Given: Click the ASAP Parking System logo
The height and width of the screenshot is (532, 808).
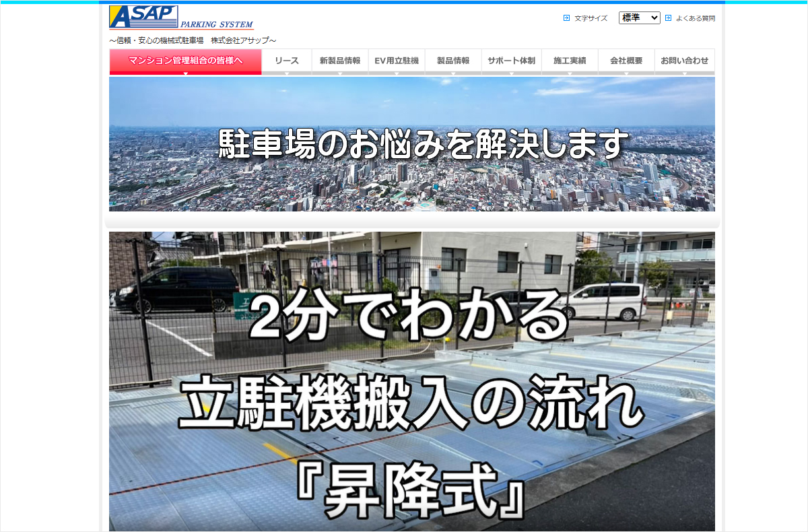Looking at the screenshot, I should [x=180, y=18].
